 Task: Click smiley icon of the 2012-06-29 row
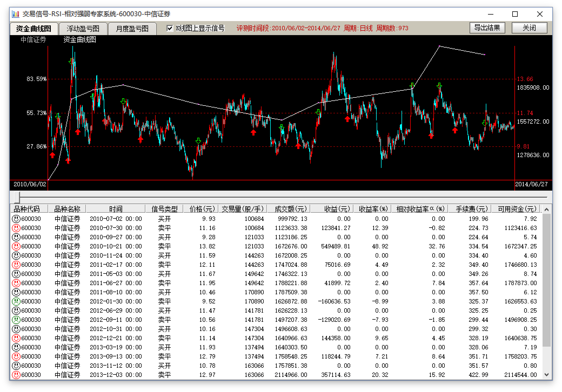tap(16, 310)
